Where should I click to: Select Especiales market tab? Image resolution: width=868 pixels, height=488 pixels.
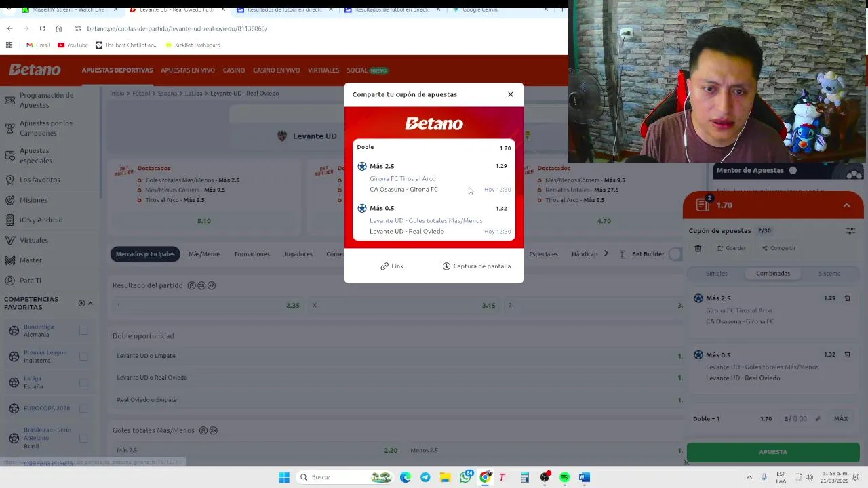pyautogui.click(x=543, y=254)
